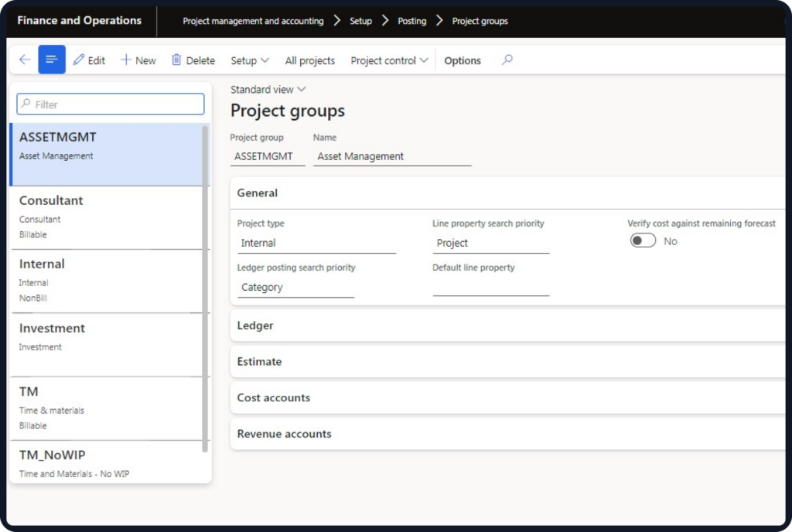
Task: Click the Name field Asset Management
Action: pos(392,156)
